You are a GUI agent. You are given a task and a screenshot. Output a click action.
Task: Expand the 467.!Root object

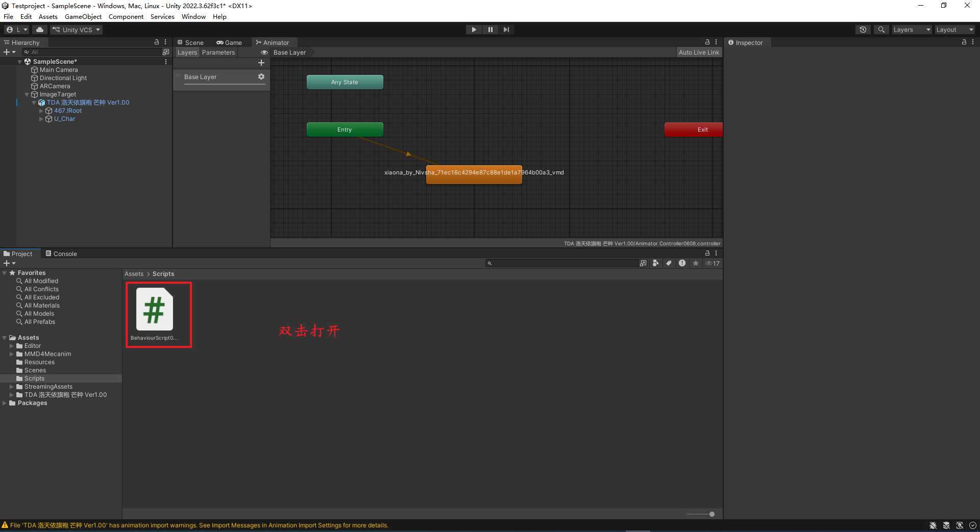[x=41, y=111]
